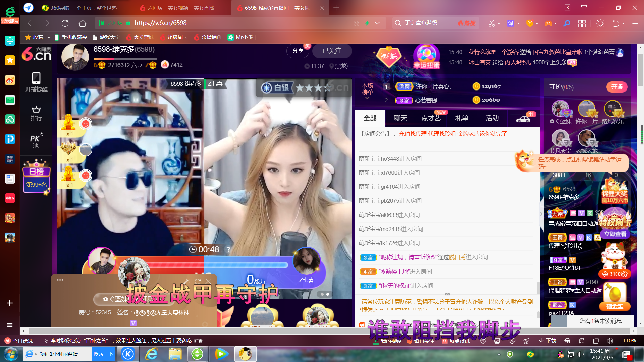Expand address bar dropdown chevron
The width and height of the screenshot is (644, 362).
click(x=377, y=23)
